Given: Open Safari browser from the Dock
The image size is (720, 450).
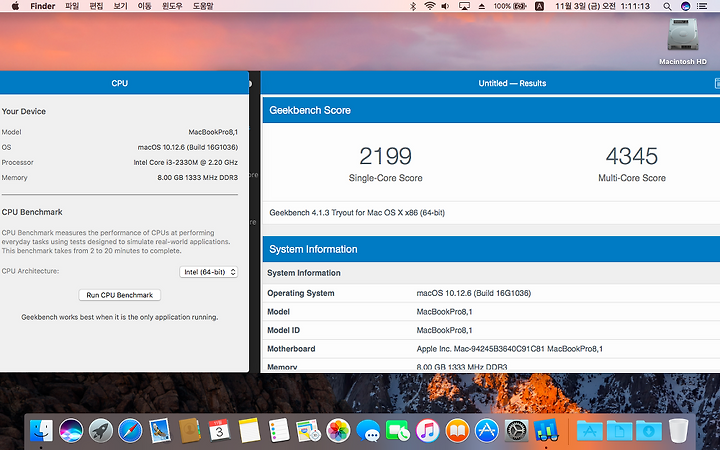Looking at the screenshot, I should [x=130, y=431].
